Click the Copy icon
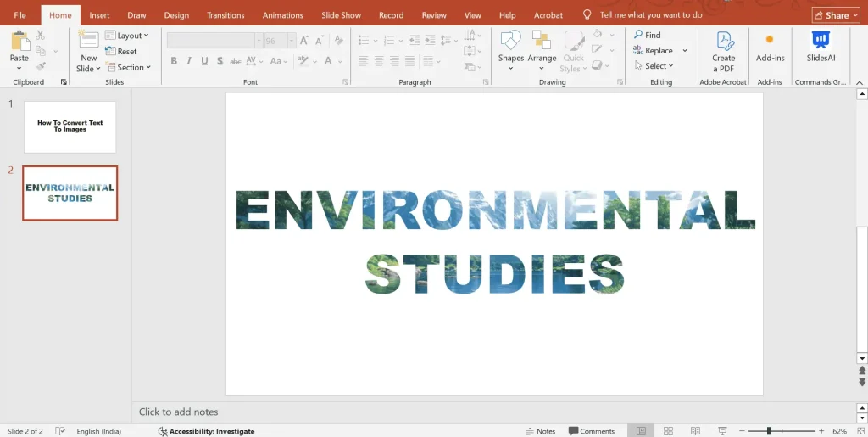This screenshot has width=868, height=437. coord(40,51)
